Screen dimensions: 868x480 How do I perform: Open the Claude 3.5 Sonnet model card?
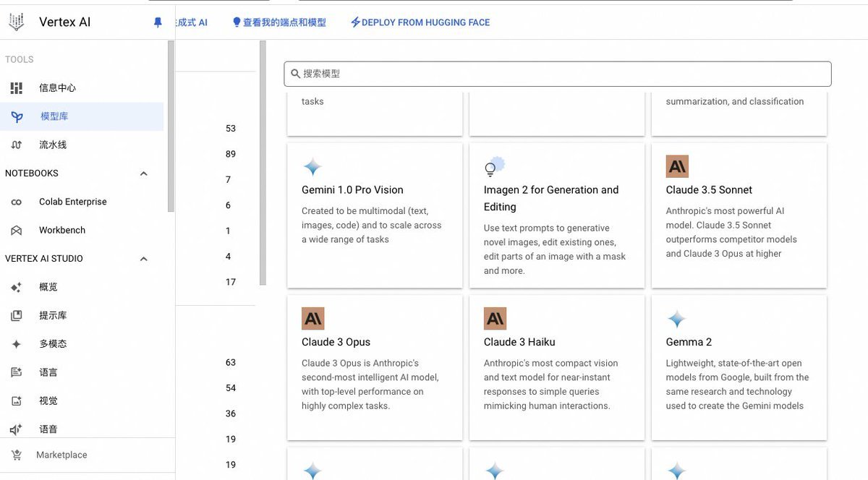[739, 215]
